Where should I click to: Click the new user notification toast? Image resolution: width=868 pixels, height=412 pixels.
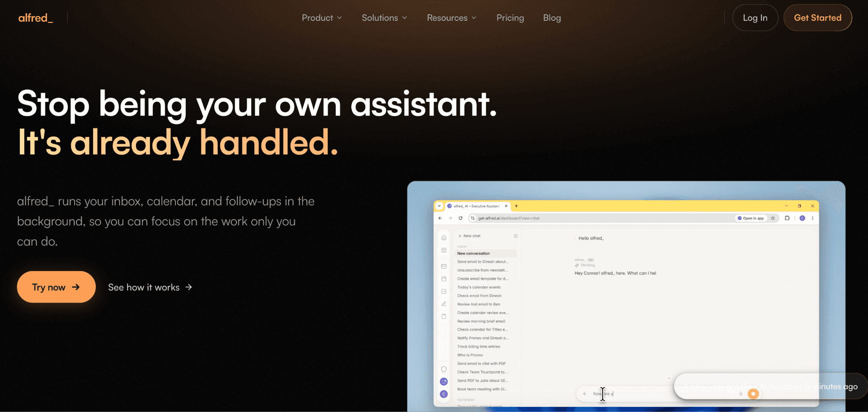tap(771, 387)
